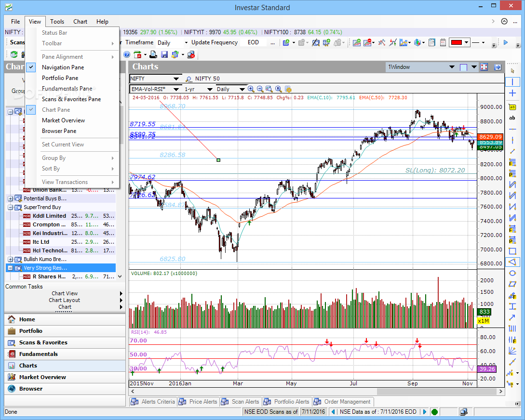Click the save floppy disk icon
The image size is (525, 420).
164,54
